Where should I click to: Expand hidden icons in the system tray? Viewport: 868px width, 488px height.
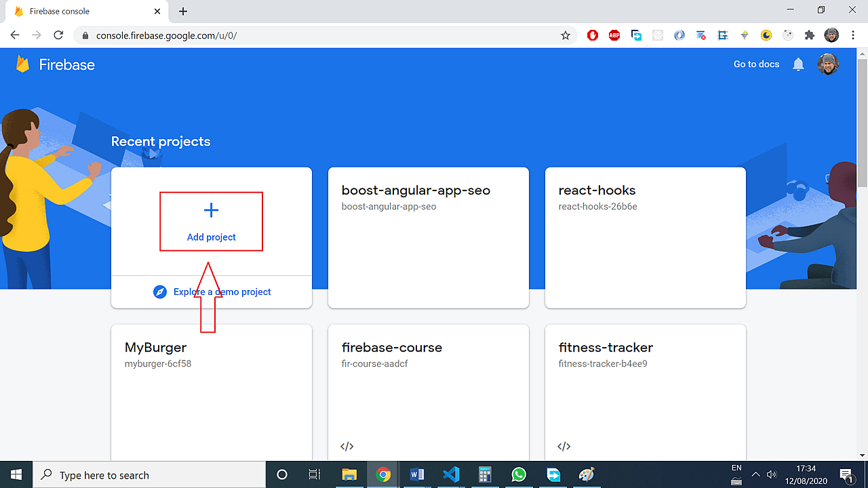pos(755,474)
